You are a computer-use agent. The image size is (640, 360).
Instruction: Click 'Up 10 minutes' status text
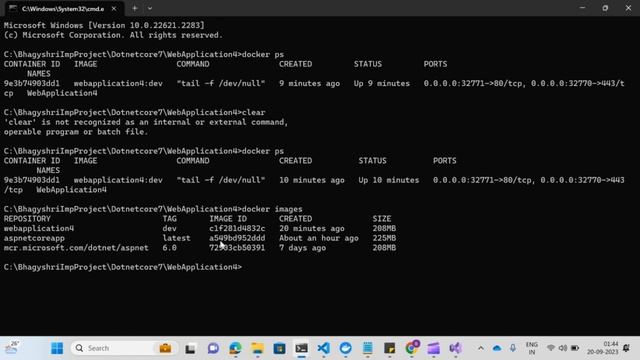pos(389,180)
